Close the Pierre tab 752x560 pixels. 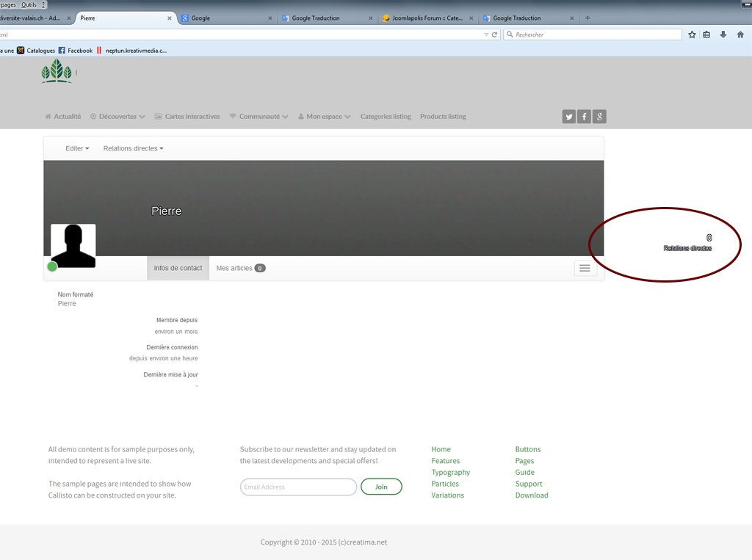pos(170,18)
